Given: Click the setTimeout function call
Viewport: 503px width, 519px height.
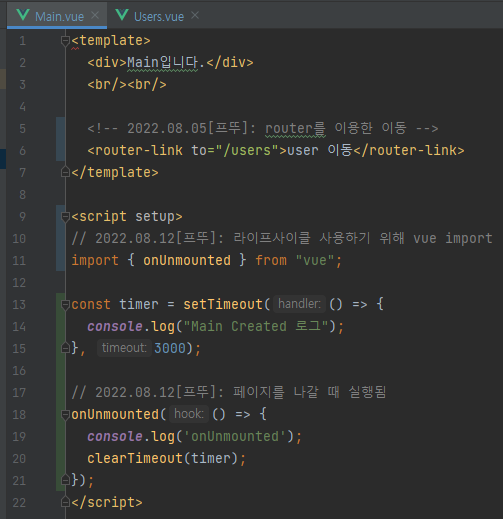Looking at the screenshot, I should pos(223,304).
